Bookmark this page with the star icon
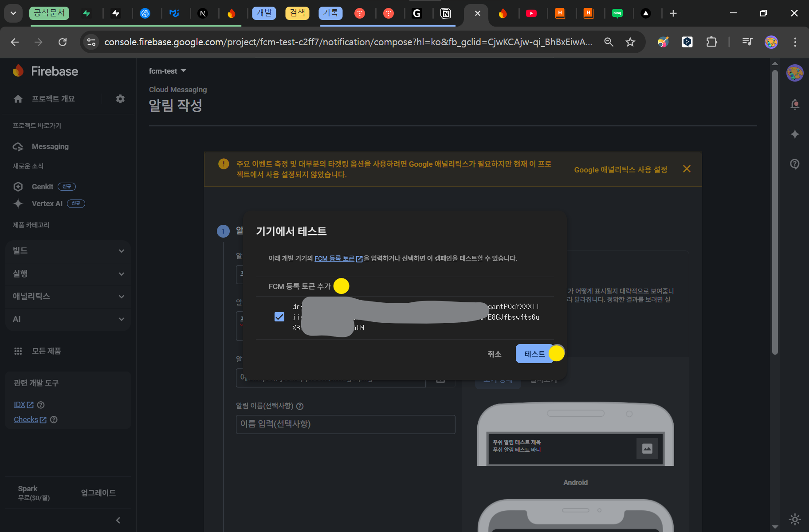Image resolution: width=809 pixels, height=532 pixels. [x=630, y=42]
